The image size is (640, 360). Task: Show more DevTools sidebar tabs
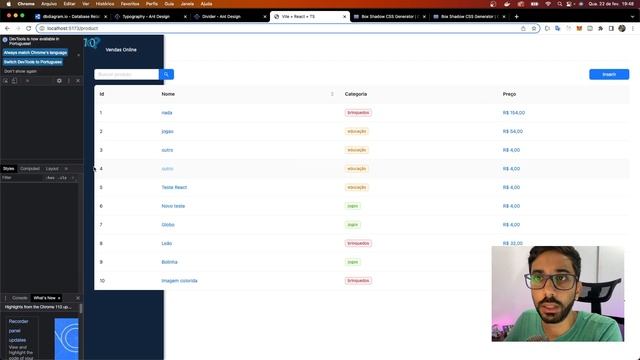[66, 169]
